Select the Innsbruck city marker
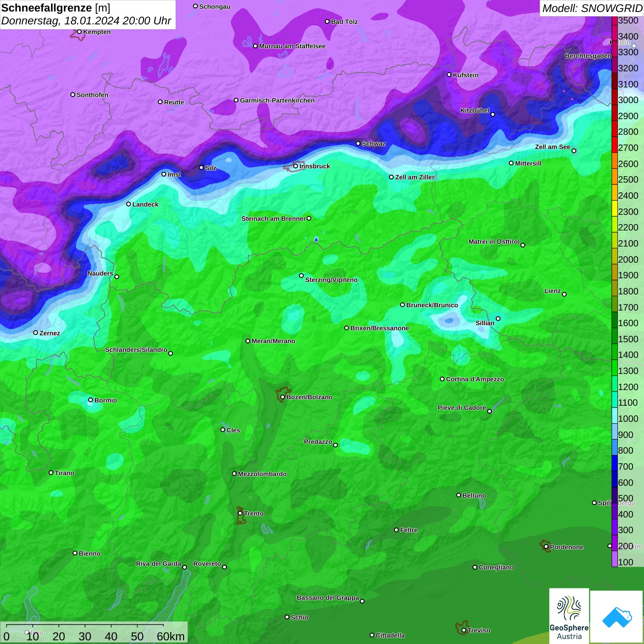Image resolution: width=644 pixels, height=644 pixels. pos(296,166)
